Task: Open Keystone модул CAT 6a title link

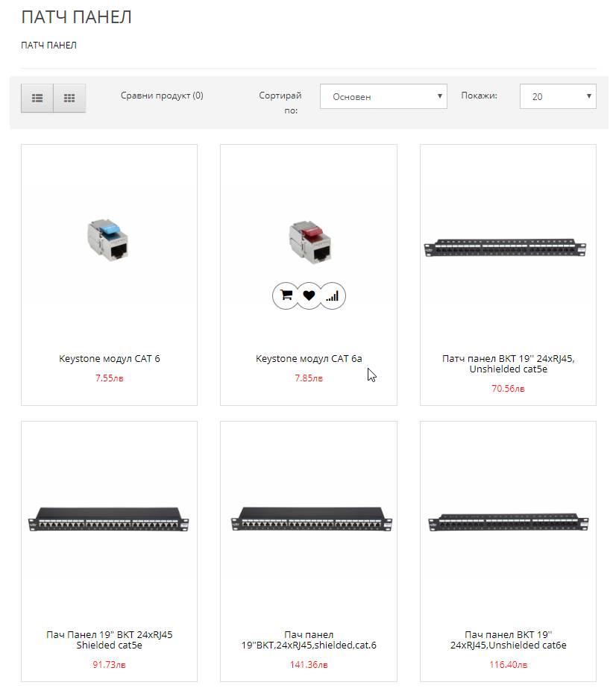Action: point(309,358)
